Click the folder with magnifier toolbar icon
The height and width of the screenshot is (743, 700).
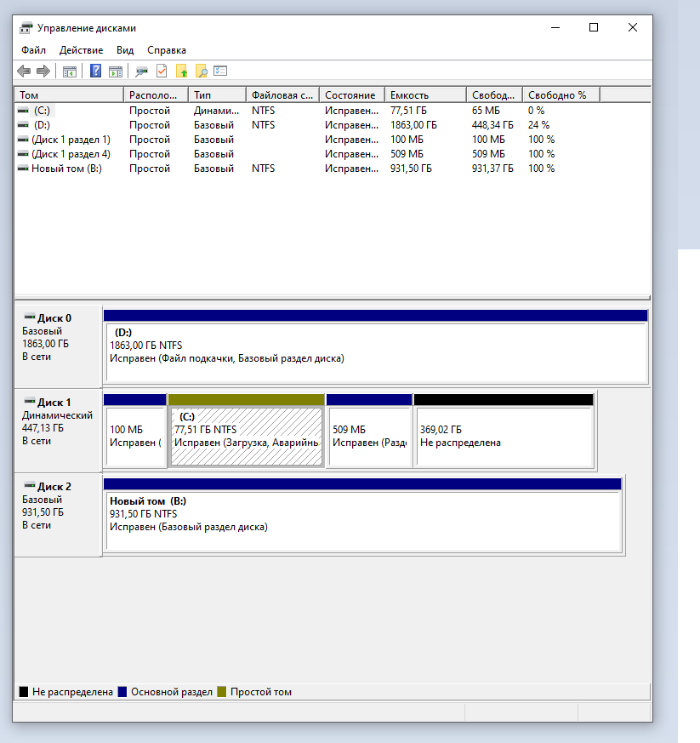[202, 71]
